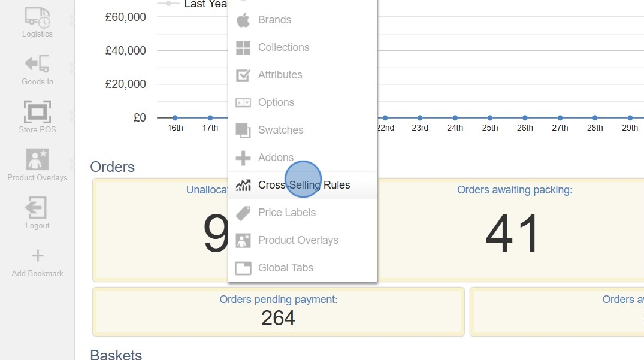Open Store POS from sidebar
644x360 pixels.
pyautogui.click(x=37, y=111)
